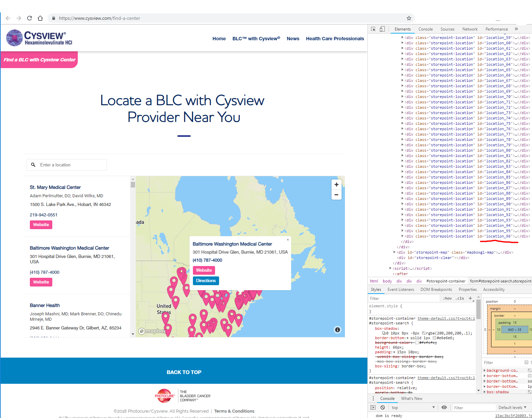Expand the location_59 div node
Viewport: 532px width, 418px height.
[402, 38]
